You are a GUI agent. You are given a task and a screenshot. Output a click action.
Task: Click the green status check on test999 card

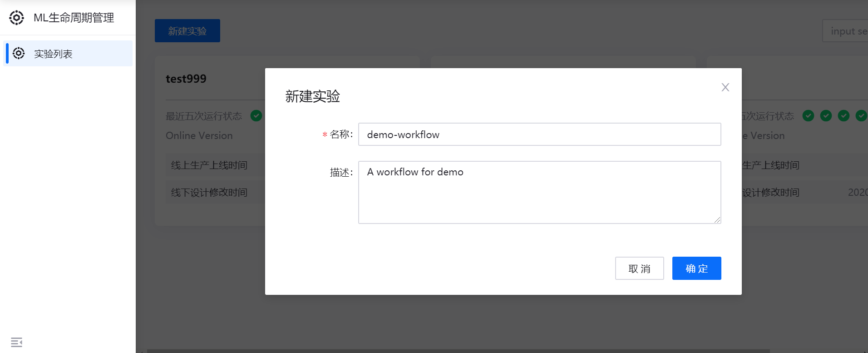click(x=256, y=116)
